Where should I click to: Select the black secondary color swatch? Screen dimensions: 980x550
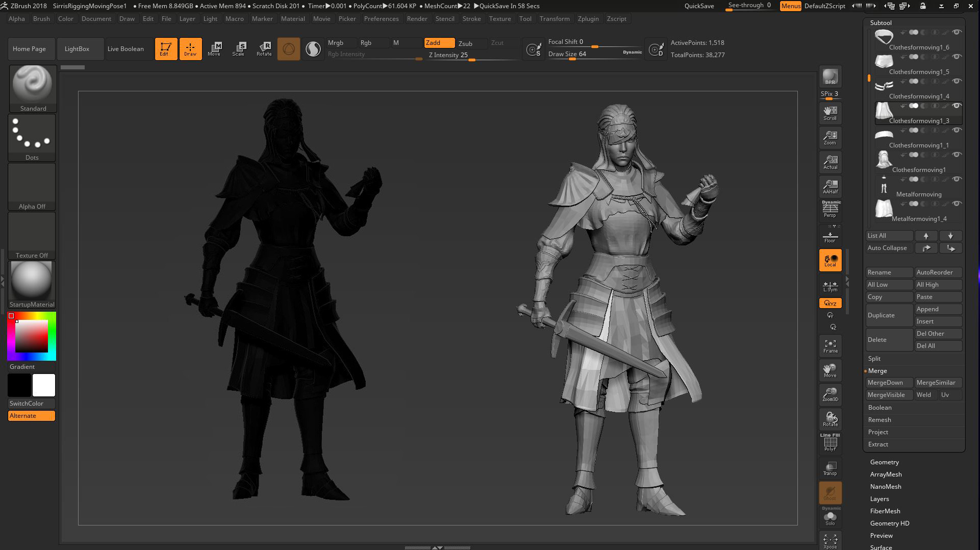coord(19,385)
